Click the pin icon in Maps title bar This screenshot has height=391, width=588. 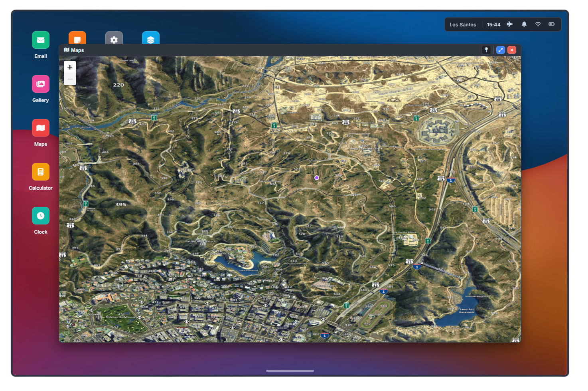[x=486, y=50]
